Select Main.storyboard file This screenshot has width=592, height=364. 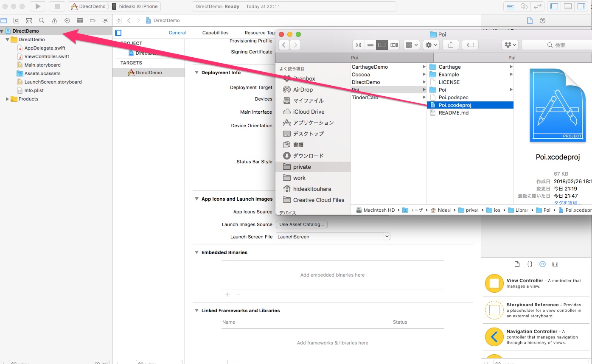coord(42,65)
